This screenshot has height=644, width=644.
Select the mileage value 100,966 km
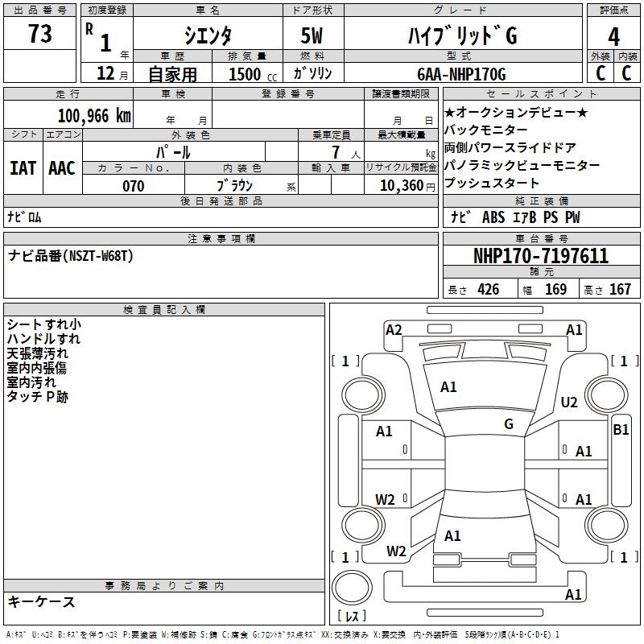tap(94, 115)
